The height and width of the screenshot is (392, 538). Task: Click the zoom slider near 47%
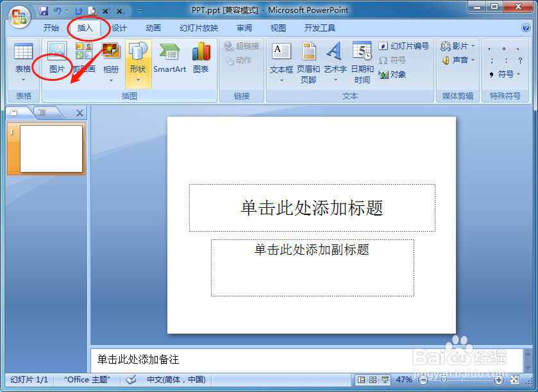444,380
